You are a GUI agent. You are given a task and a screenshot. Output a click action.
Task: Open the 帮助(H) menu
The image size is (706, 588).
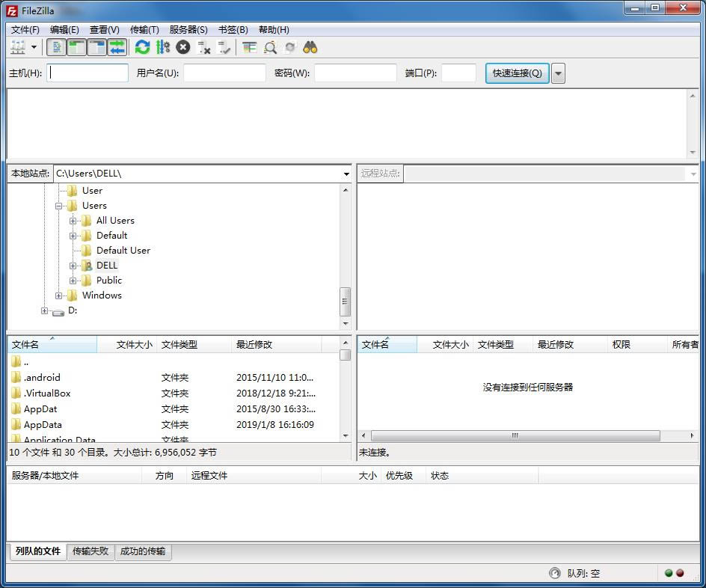point(274,30)
